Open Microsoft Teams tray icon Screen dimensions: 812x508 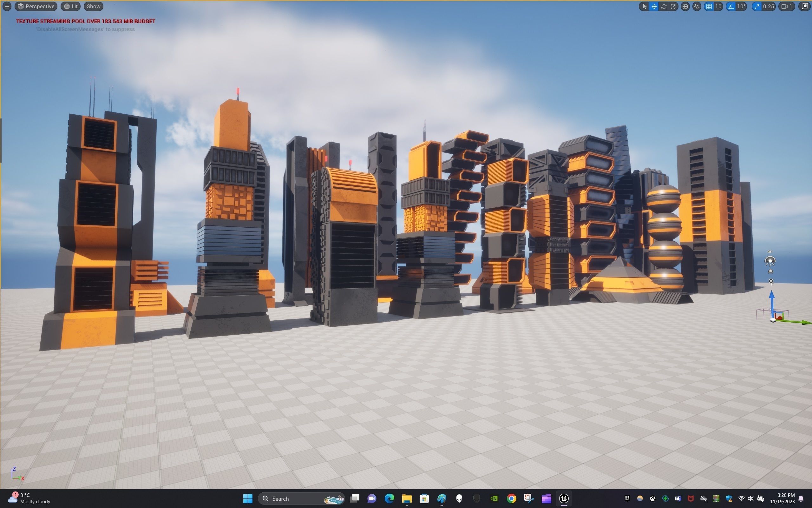(678, 498)
